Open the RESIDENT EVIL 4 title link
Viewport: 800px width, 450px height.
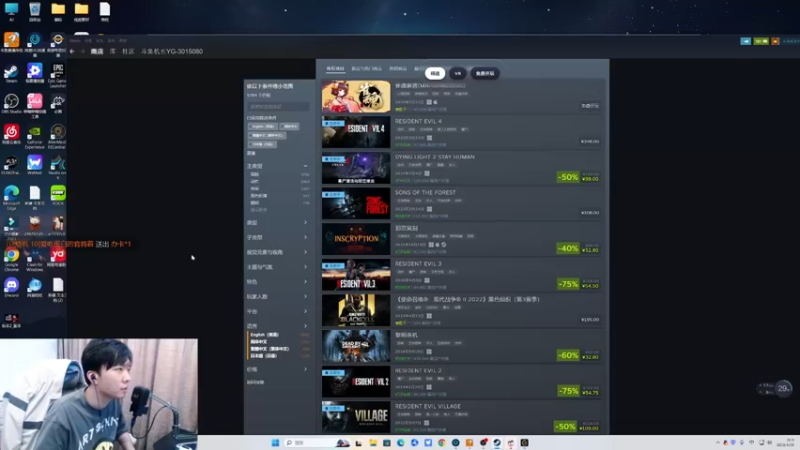[418, 121]
